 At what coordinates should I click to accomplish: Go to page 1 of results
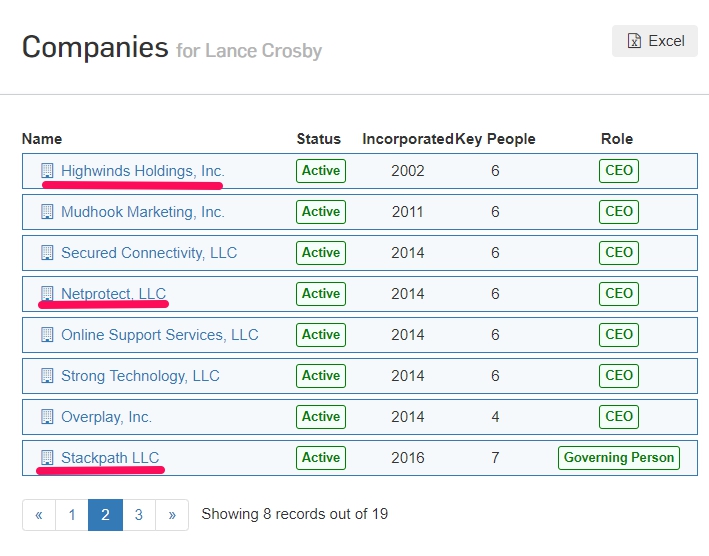(x=72, y=515)
